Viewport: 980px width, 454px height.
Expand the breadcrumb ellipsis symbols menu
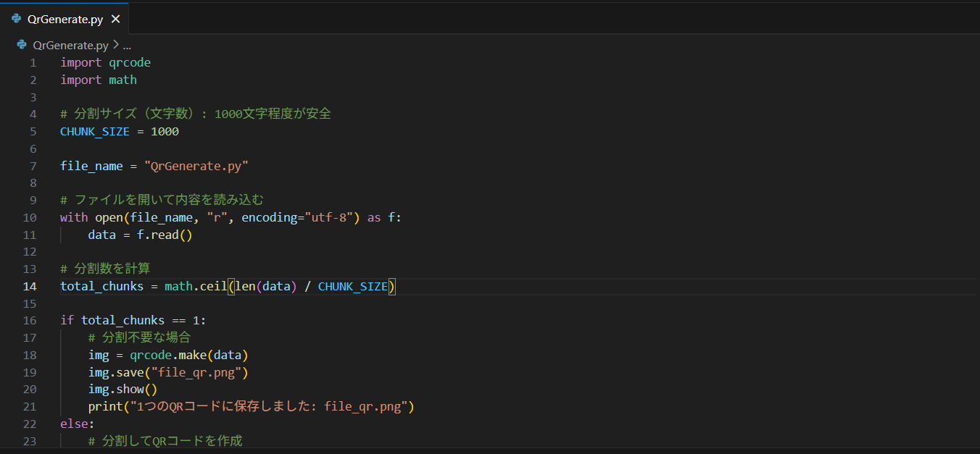coord(128,45)
